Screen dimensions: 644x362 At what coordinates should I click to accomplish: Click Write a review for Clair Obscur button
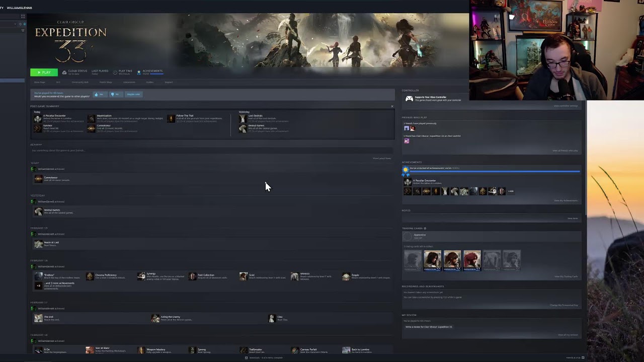[x=429, y=327]
